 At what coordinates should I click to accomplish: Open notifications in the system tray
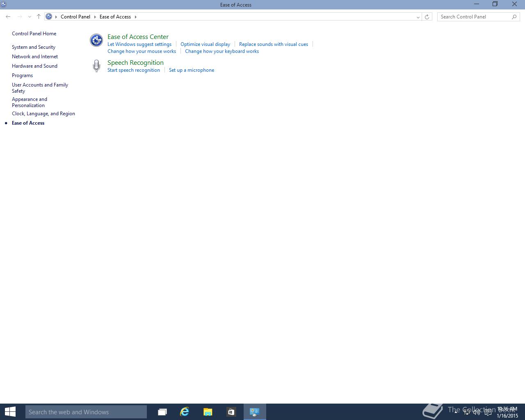(488, 412)
